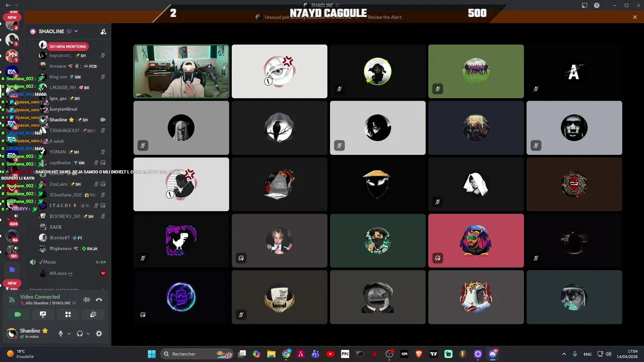Open Microsoft Teams in taskbar

(315, 354)
